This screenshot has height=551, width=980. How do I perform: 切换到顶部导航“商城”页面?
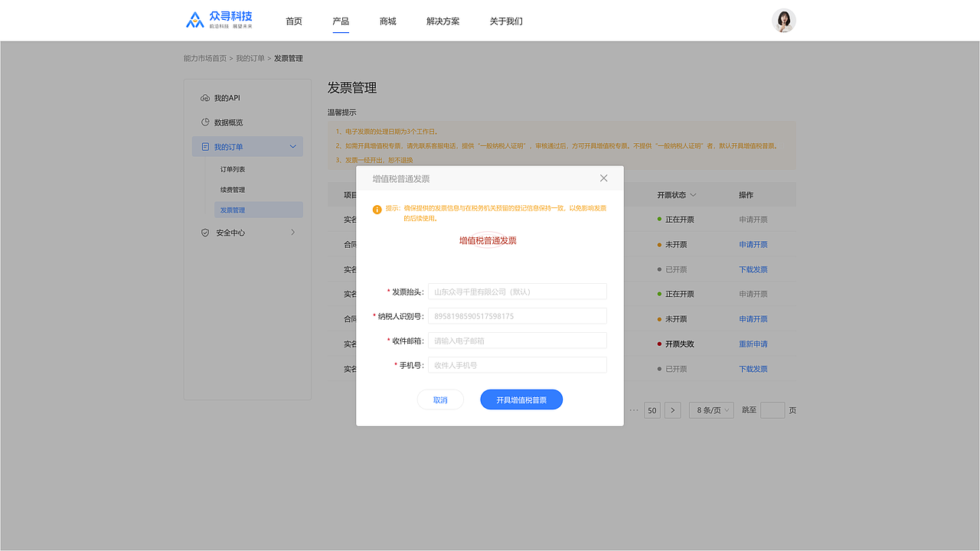pos(387,21)
